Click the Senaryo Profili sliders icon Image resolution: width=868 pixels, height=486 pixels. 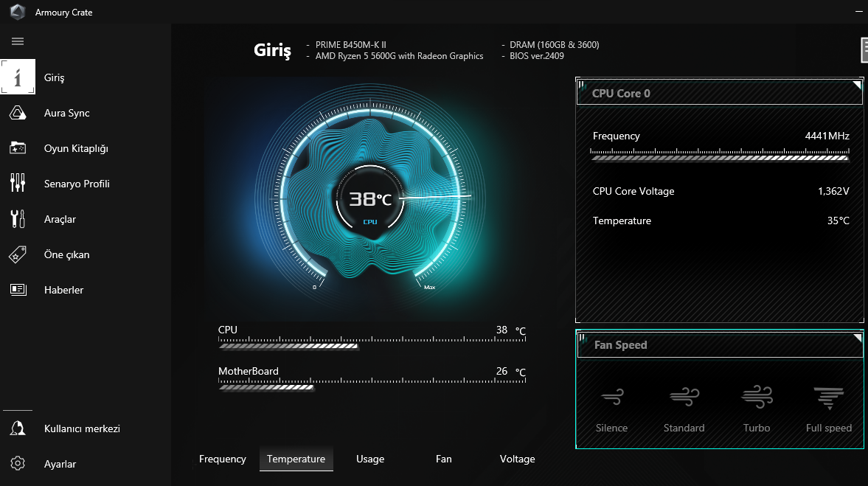[18, 183]
